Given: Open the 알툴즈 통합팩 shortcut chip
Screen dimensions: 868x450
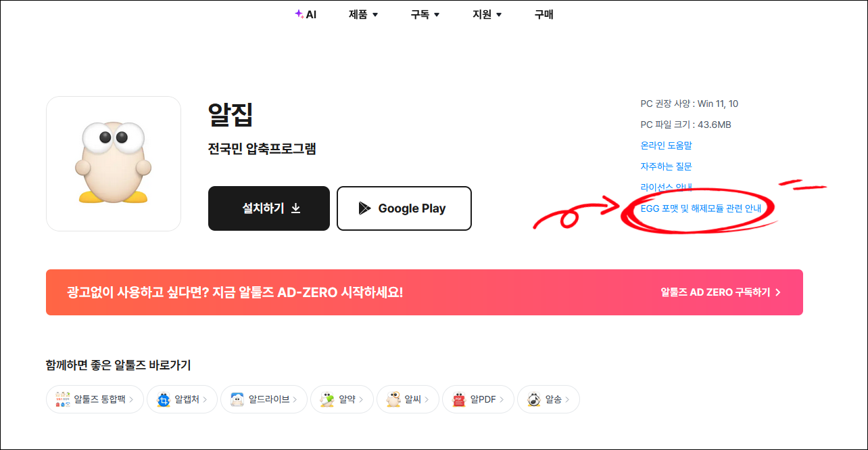Looking at the screenshot, I should (x=94, y=399).
